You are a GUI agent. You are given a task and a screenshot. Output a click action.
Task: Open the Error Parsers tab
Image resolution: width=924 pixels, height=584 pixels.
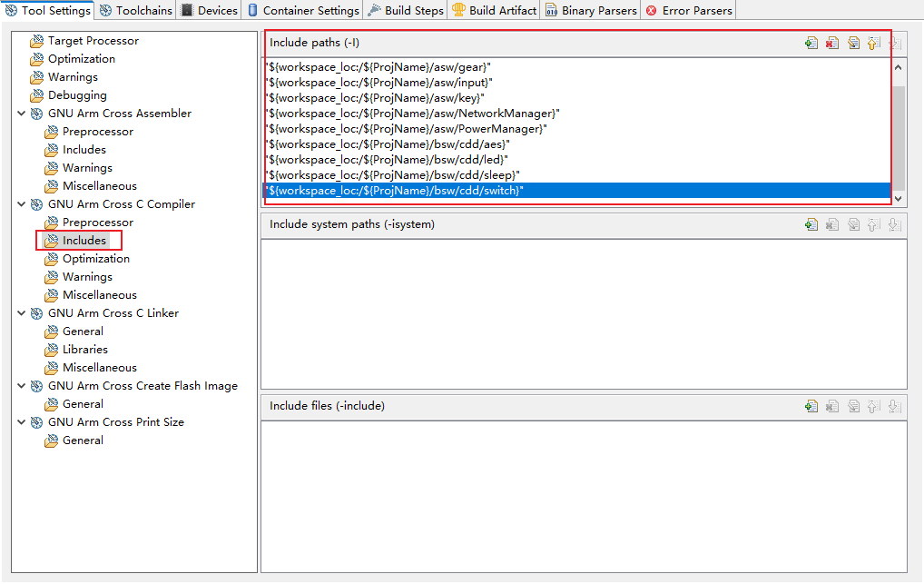pos(689,10)
